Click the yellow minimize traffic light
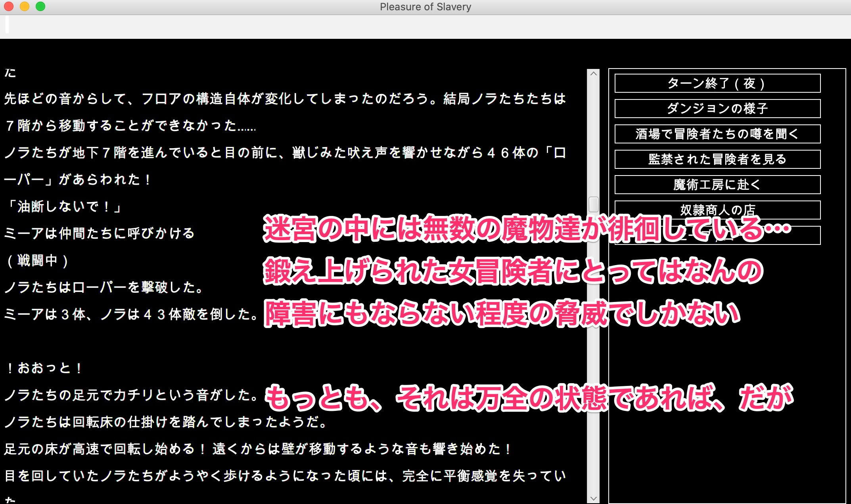851x504 pixels. [25, 6]
